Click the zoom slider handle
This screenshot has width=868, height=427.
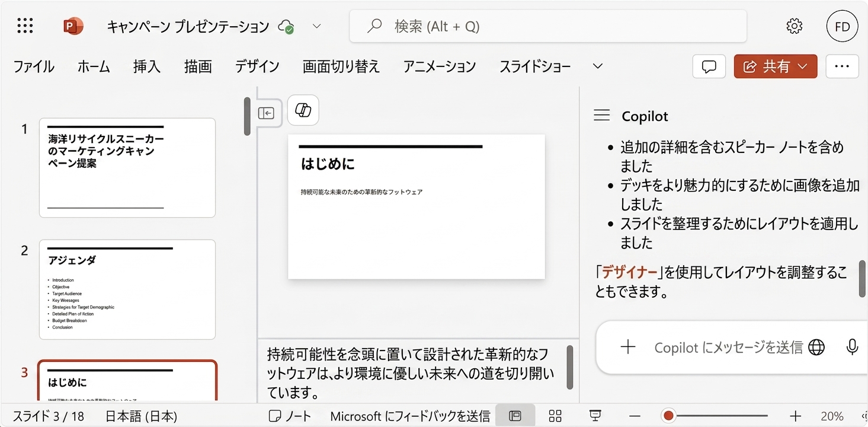point(668,416)
